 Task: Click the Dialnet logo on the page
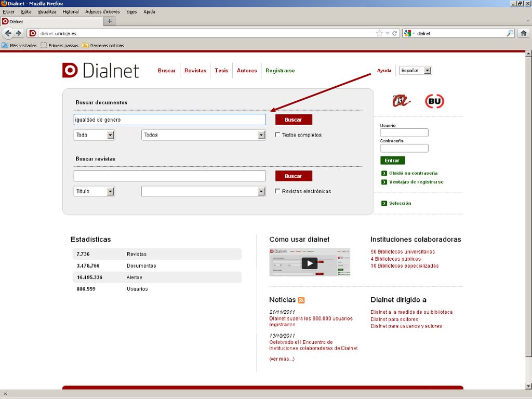coord(101,70)
